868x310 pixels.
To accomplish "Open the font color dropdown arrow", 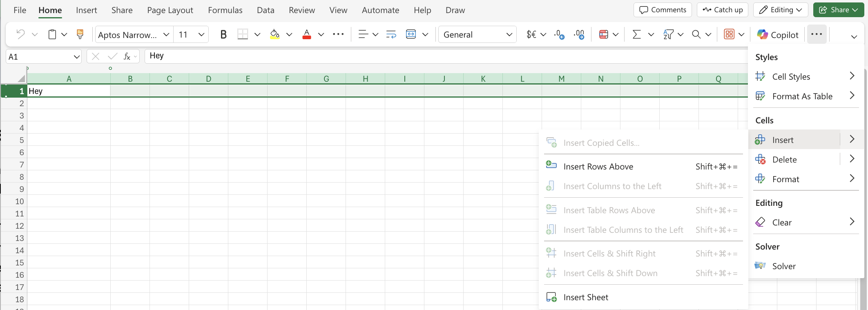I will [321, 35].
